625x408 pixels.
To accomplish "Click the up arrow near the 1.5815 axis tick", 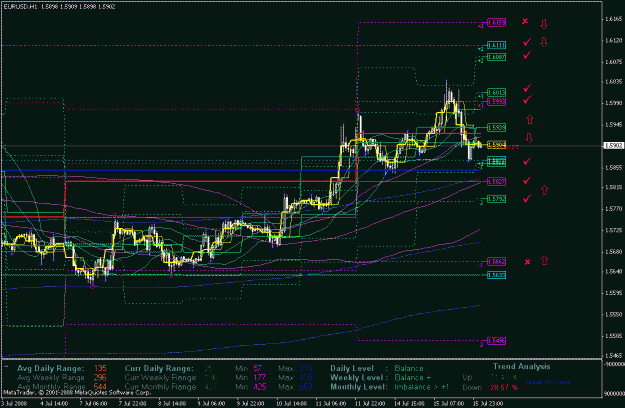I will (x=544, y=190).
